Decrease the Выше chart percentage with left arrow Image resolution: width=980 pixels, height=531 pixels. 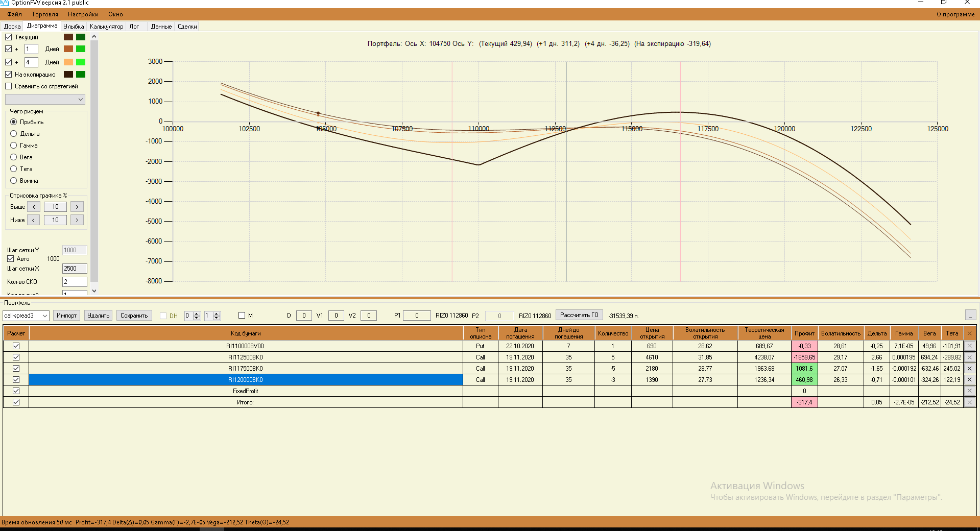tap(34, 207)
